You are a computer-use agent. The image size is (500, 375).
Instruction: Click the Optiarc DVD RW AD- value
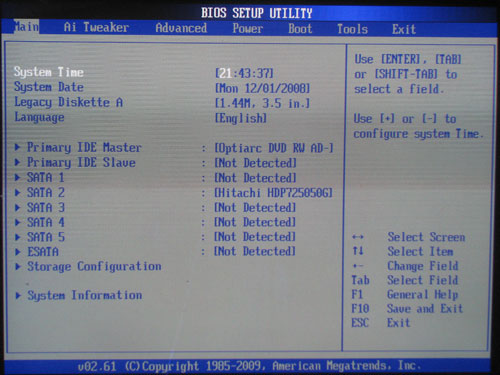pos(274,148)
